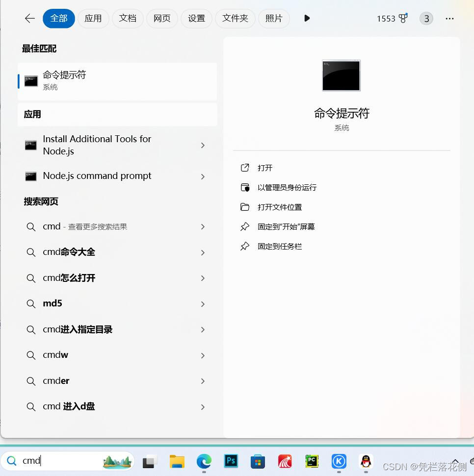This screenshot has height=476, width=474.
Task: Choose 固定到"开始"屏幕
Action: [286, 227]
